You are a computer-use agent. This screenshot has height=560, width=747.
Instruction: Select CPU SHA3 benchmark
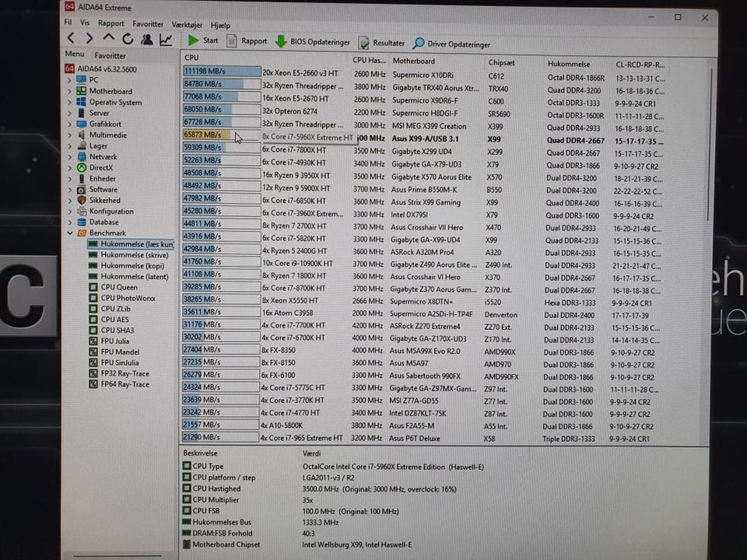(x=111, y=330)
